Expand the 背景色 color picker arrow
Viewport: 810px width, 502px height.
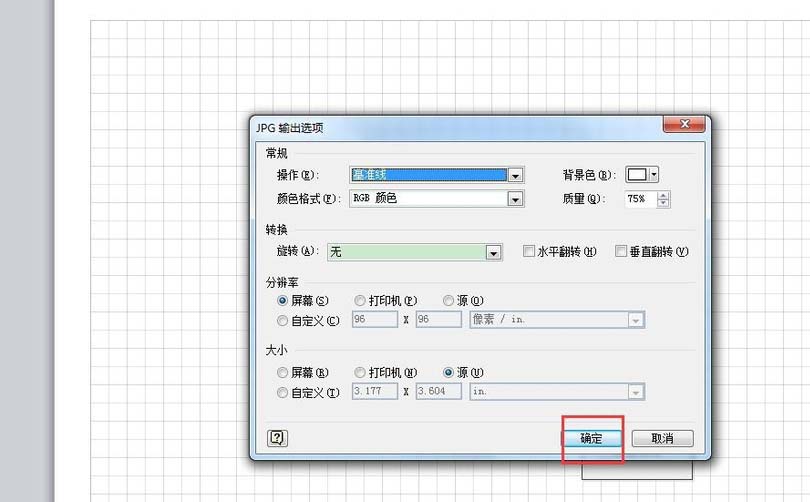tap(654, 175)
